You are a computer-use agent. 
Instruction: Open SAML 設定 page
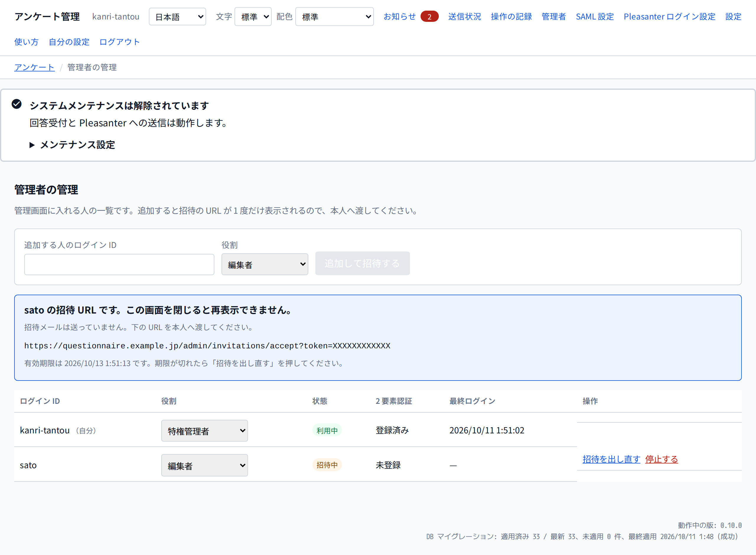tap(595, 17)
